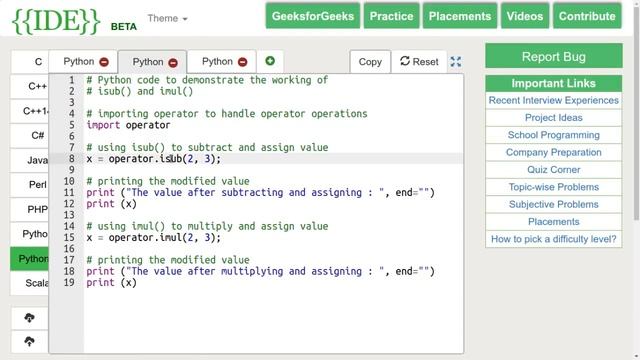Open Topic-wise Problems link
640x360 pixels.
point(554,187)
